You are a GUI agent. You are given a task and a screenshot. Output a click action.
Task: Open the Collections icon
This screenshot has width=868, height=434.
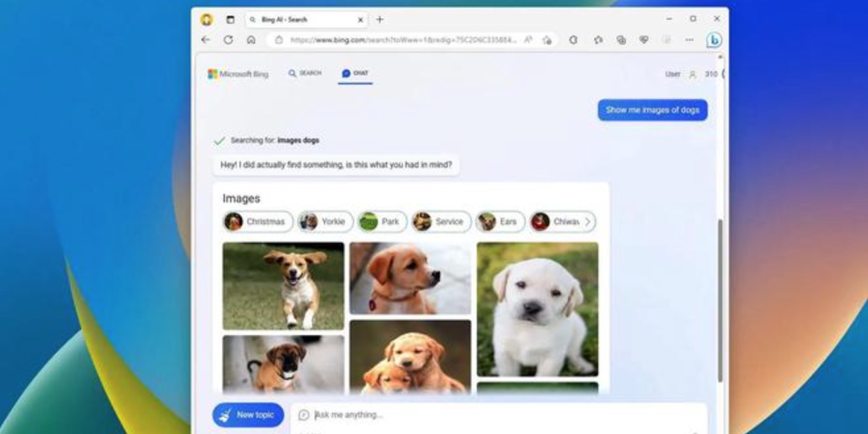pyautogui.click(x=621, y=40)
